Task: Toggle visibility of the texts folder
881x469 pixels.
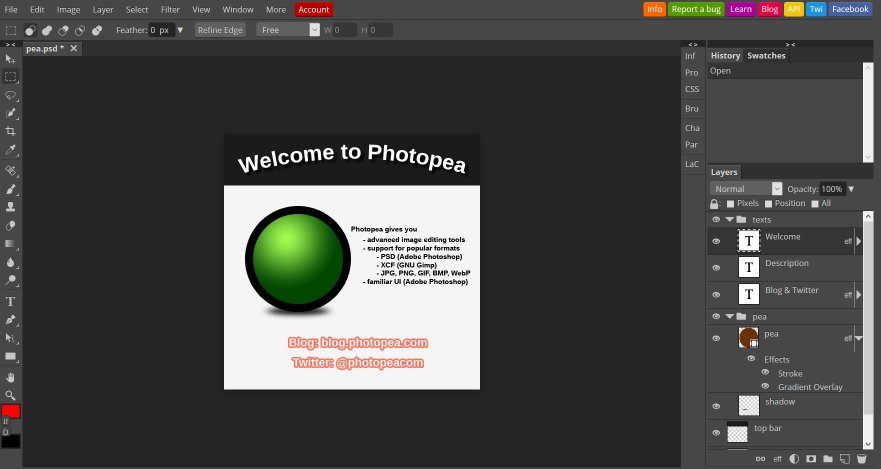Action: pyautogui.click(x=716, y=220)
